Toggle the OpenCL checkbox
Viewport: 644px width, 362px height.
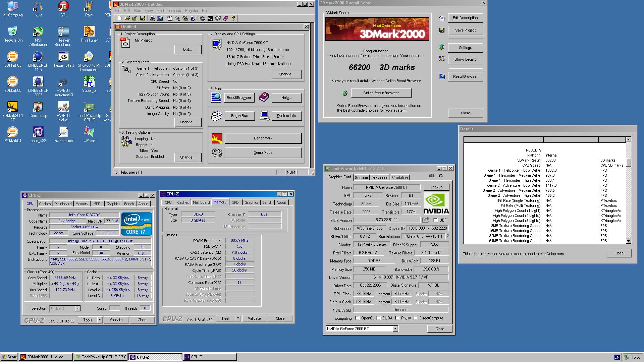pos(357,318)
